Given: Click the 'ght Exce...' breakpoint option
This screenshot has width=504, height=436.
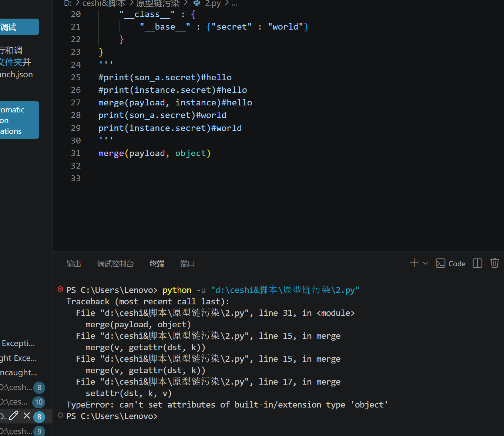Looking at the screenshot, I should (x=19, y=358).
